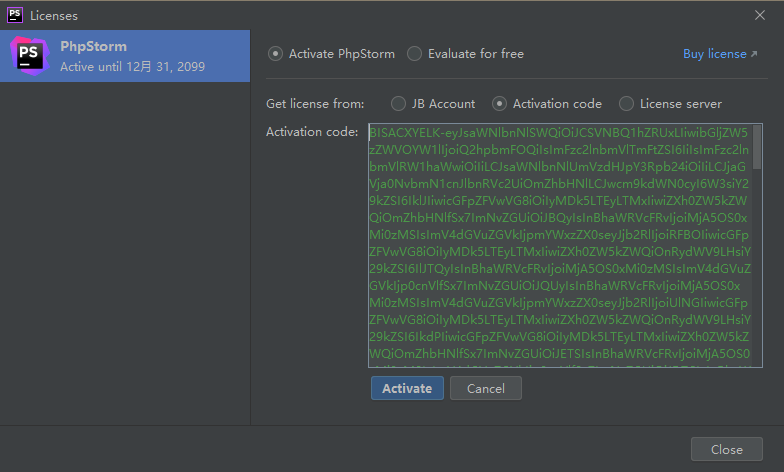Open the Buy license link

point(714,54)
